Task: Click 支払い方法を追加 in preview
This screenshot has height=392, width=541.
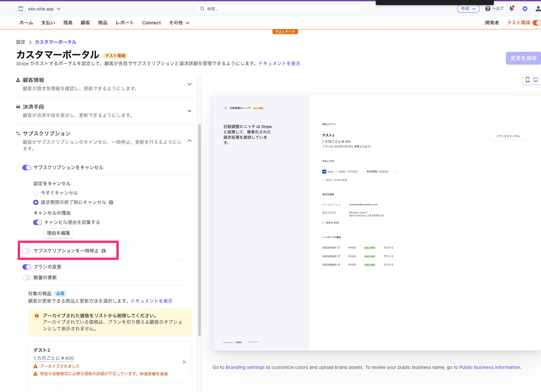Action: pos(335,180)
